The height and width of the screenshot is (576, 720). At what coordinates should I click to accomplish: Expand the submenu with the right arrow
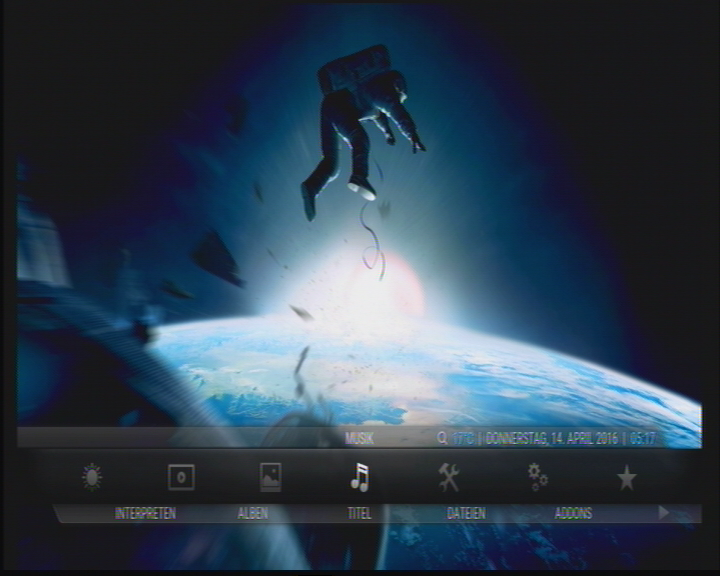pyautogui.click(x=663, y=513)
